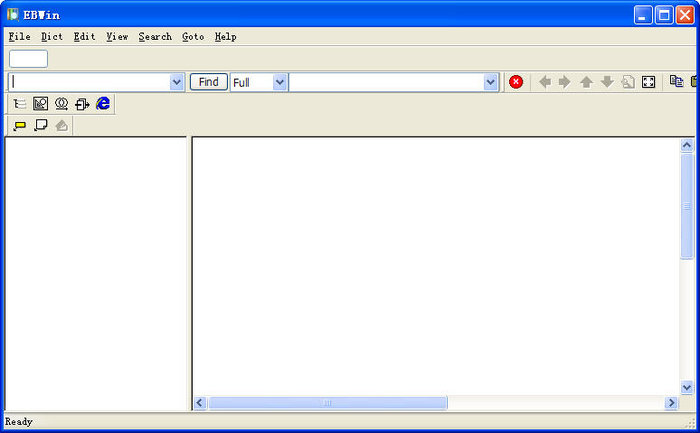The image size is (700, 433).
Task: Close the EBWin window
Action: (x=684, y=15)
